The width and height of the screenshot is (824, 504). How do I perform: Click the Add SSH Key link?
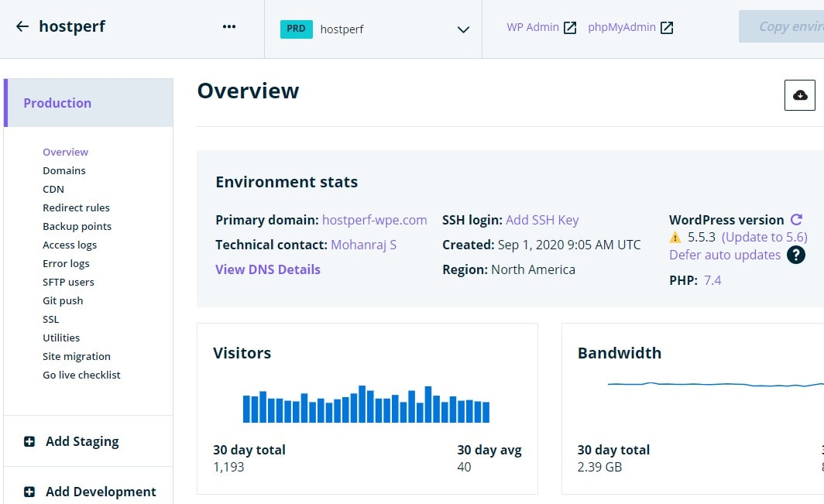[x=542, y=220]
